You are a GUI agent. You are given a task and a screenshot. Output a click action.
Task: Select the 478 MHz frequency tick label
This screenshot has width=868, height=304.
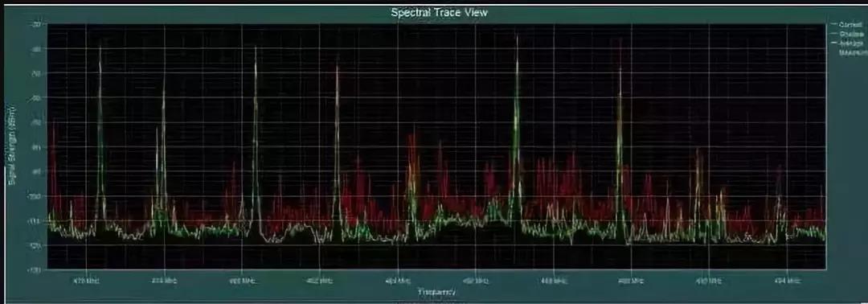[165, 281]
